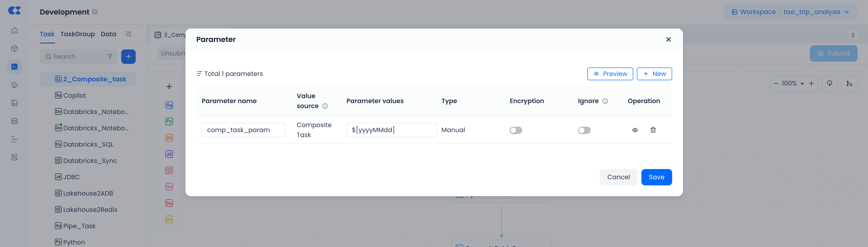868x247 pixels.
Task: Click the Value source info icon
Action: [325, 106]
